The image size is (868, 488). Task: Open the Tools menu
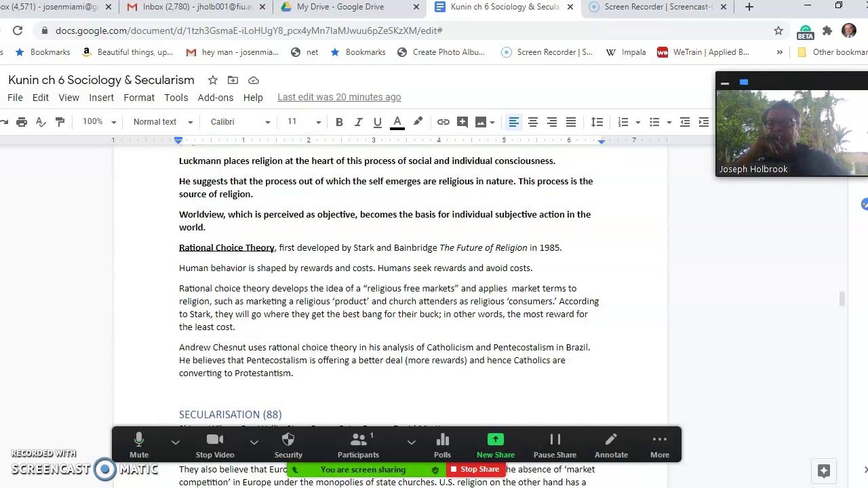[176, 98]
